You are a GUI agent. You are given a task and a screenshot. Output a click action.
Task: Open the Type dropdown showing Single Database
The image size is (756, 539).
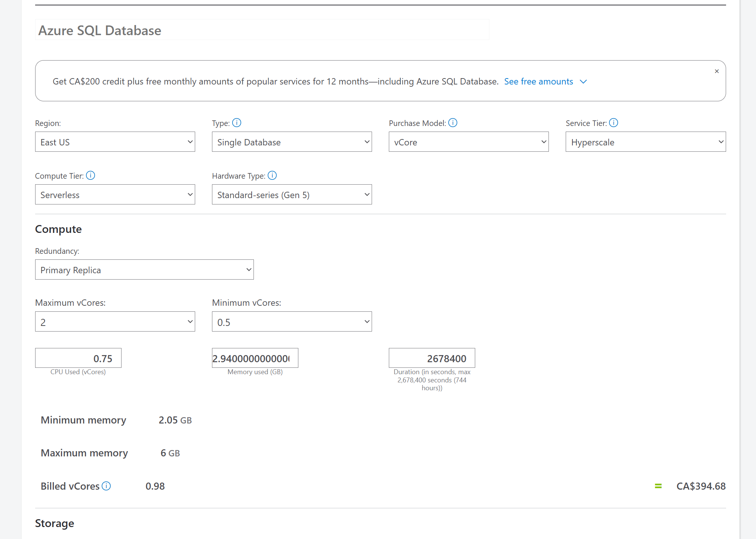click(292, 142)
